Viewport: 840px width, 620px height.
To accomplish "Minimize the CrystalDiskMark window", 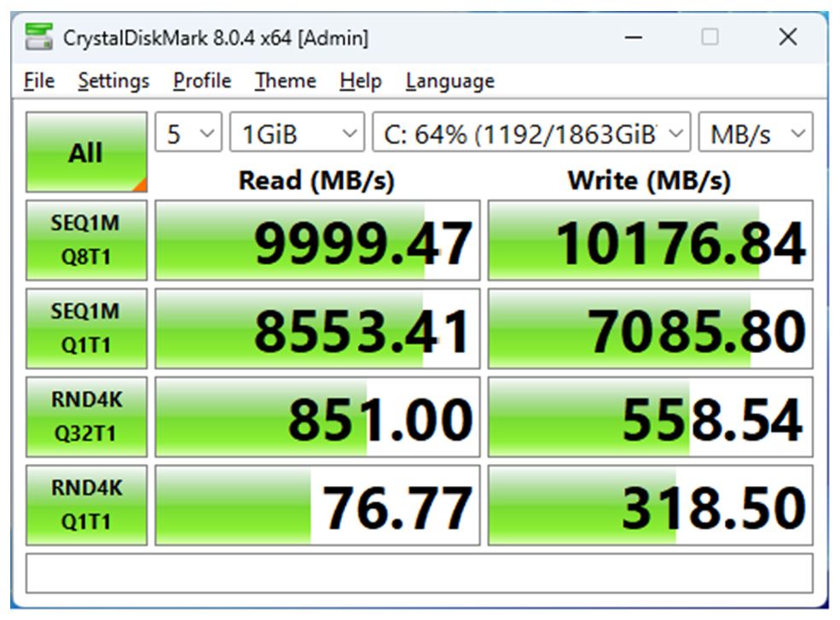I will [634, 37].
